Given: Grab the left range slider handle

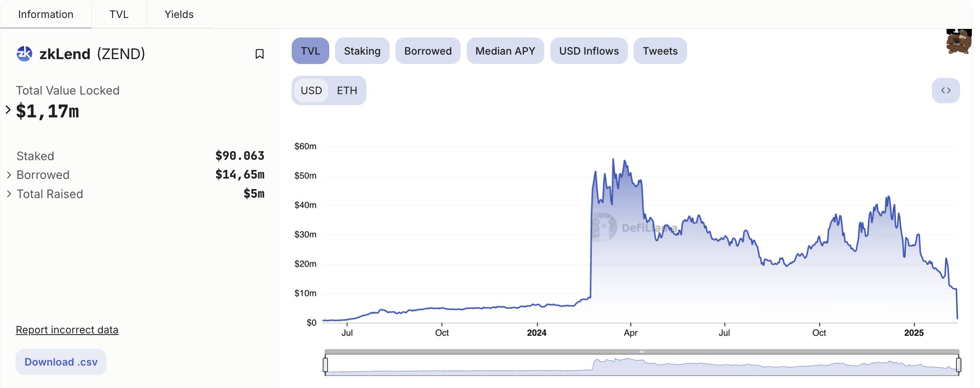Looking at the screenshot, I should (x=325, y=364).
